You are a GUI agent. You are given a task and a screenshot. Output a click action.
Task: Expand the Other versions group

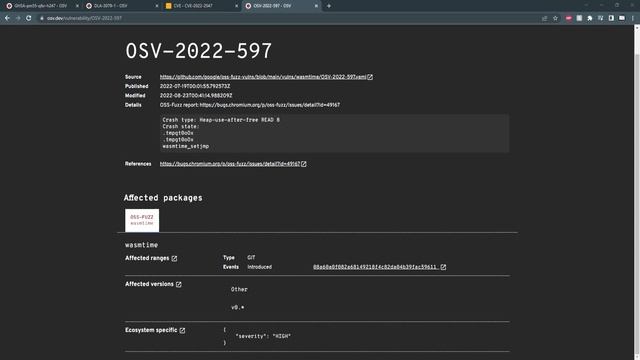[239, 289]
